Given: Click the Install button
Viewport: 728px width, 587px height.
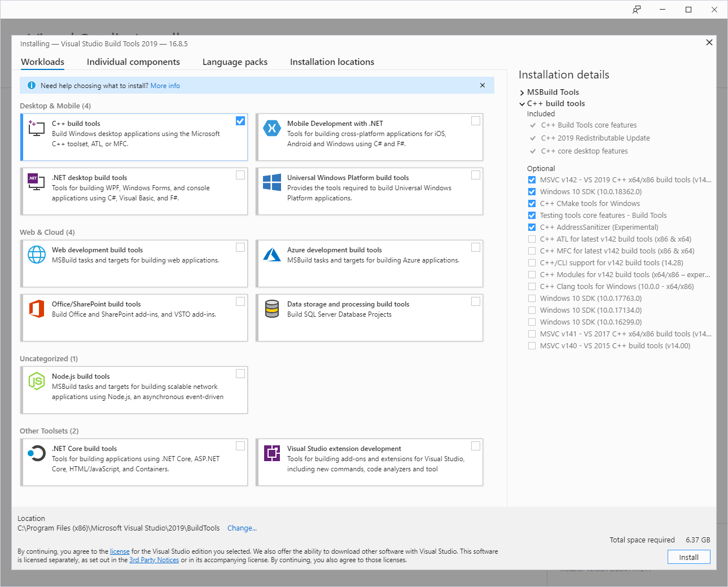Looking at the screenshot, I should [688, 557].
